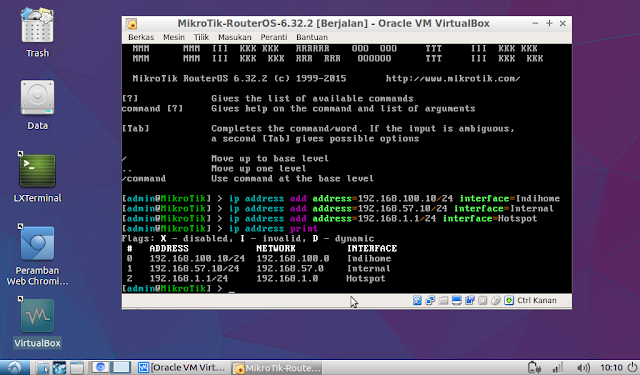Viewport: 640px width, 375px height.
Task: Click leftmost blue indicator in VirtualBox status bar
Action: 417,300
